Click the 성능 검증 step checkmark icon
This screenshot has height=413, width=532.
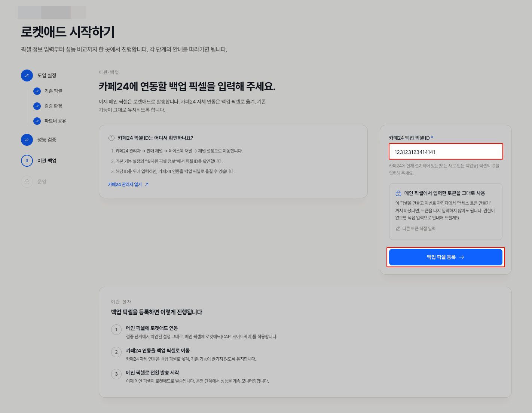(x=27, y=140)
